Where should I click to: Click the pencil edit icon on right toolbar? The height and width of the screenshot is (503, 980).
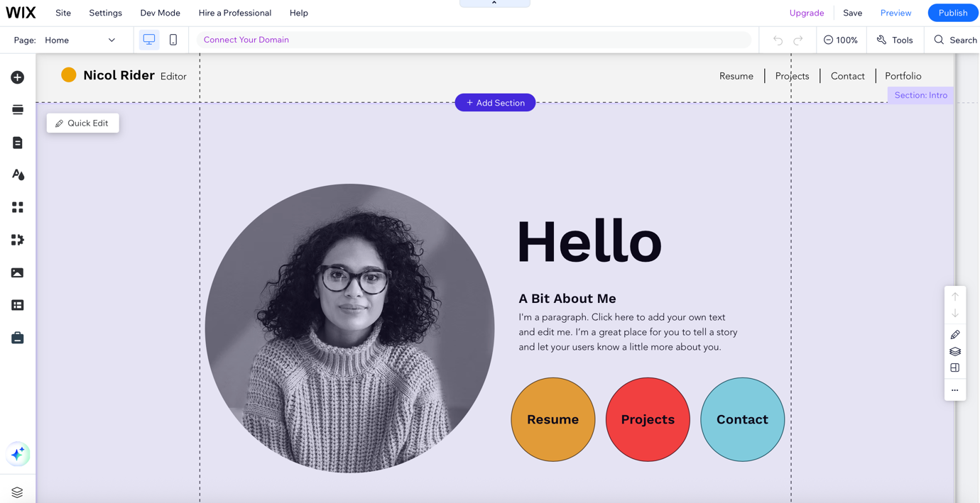tap(955, 335)
